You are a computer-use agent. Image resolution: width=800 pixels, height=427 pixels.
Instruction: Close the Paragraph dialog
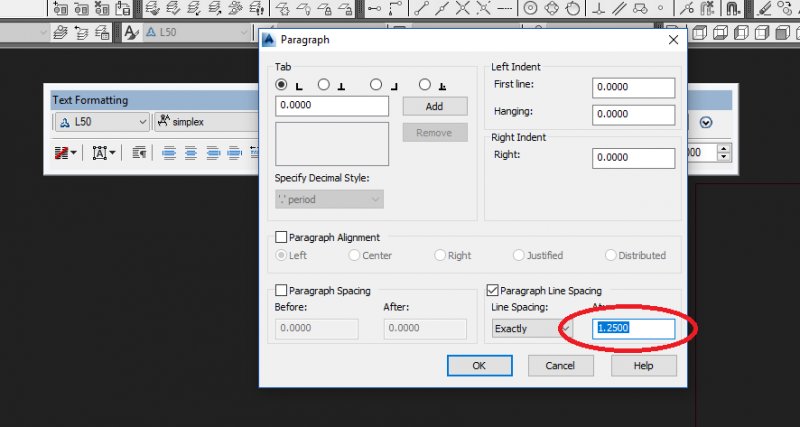(x=673, y=40)
